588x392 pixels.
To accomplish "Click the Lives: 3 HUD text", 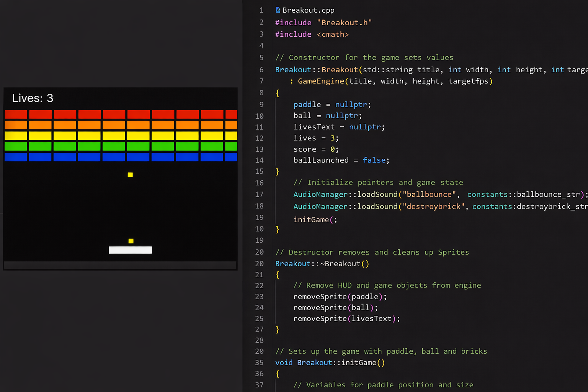I will (32, 98).
